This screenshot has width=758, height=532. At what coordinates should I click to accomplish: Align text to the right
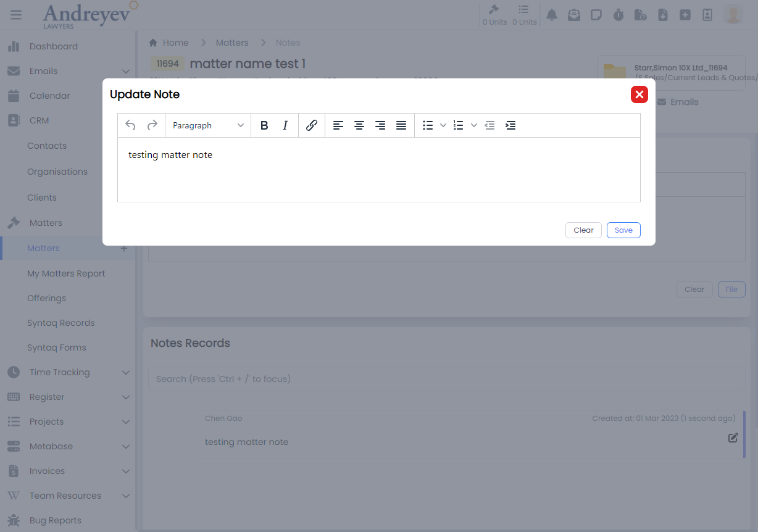point(380,125)
